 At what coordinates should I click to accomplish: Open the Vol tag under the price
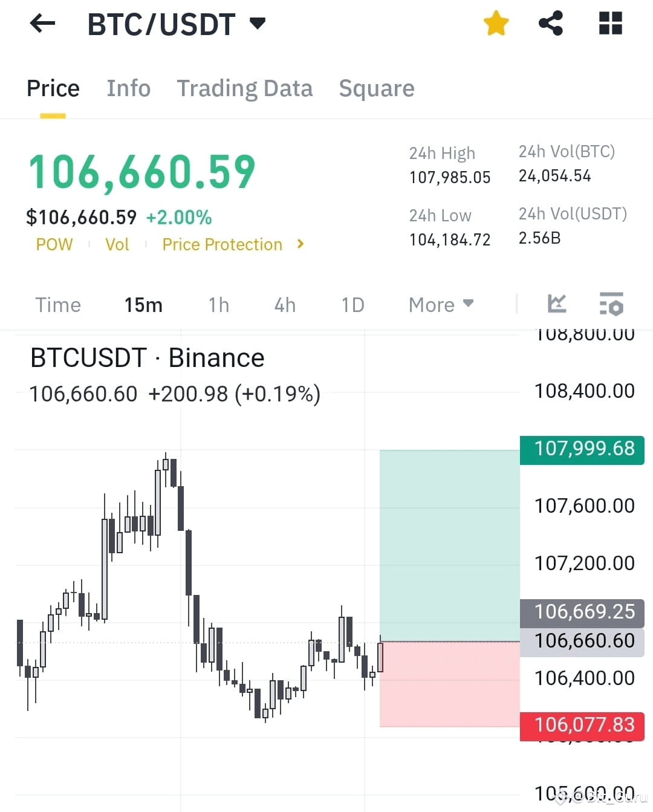117,244
